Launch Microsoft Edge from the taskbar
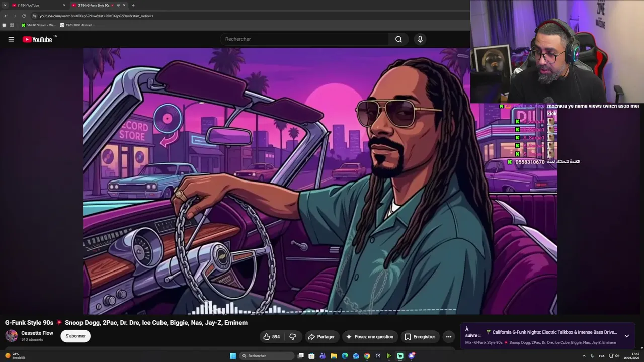This screenshot has width=644, height=362. 345,356
